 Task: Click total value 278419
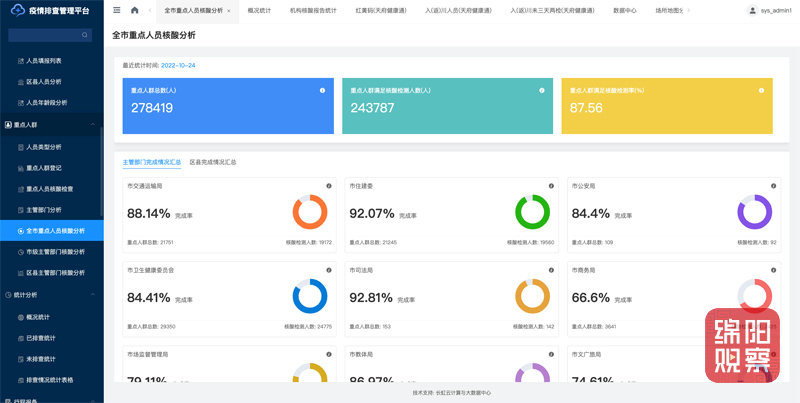[x=152, y=108]
